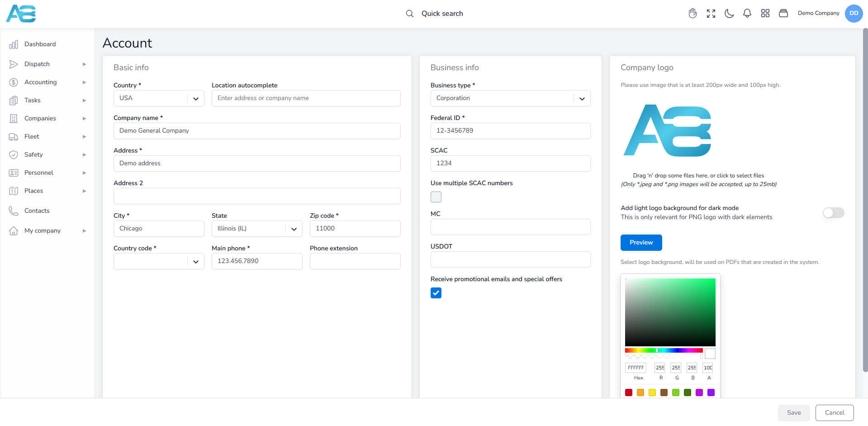Click the Personnel ID card icon
Screen dimensions: 868x426
[14, 173]
